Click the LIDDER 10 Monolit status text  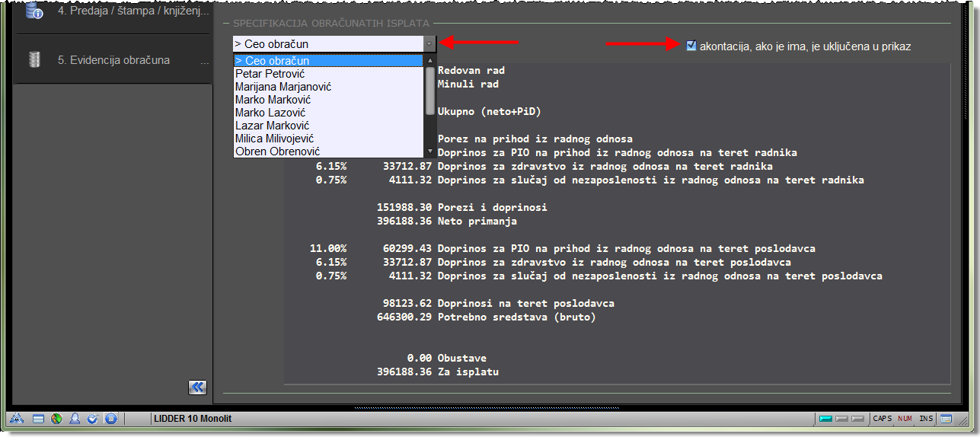click(x=193, y=419)
